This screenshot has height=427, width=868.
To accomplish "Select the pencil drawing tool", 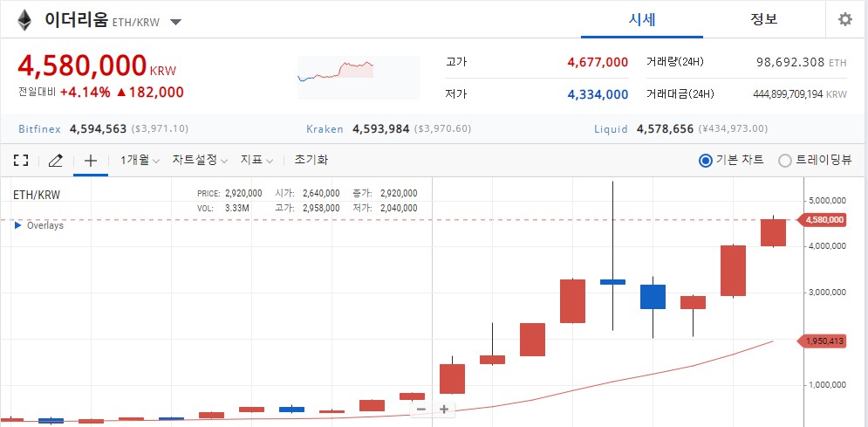I will [56, 160].
